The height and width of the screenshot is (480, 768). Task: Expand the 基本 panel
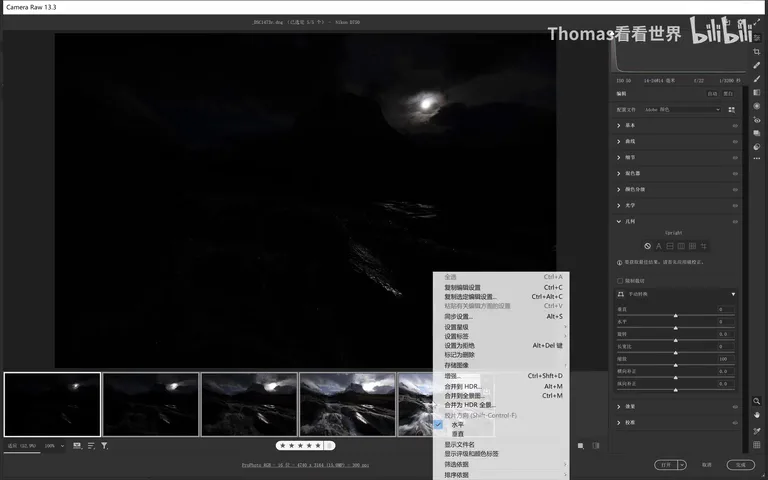619,125
